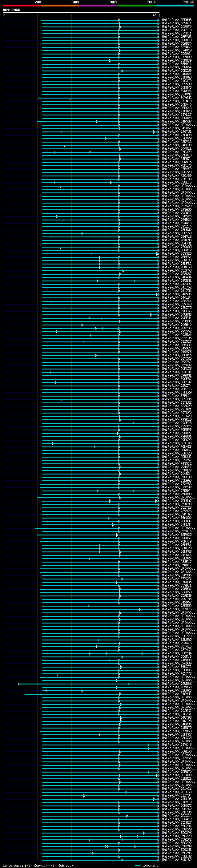Viewport: 197px width, 868px height.
Task: Click the cyan ~100% identity color band
Action: 175,6
